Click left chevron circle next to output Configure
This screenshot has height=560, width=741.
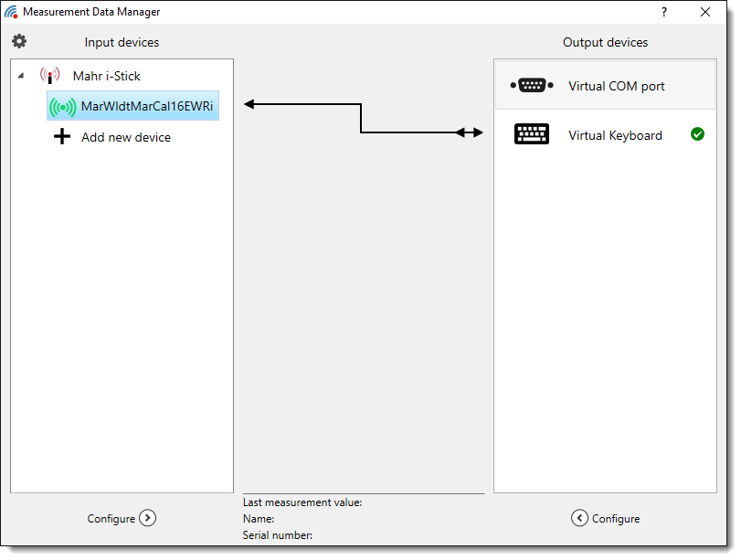tap(579, 518)
